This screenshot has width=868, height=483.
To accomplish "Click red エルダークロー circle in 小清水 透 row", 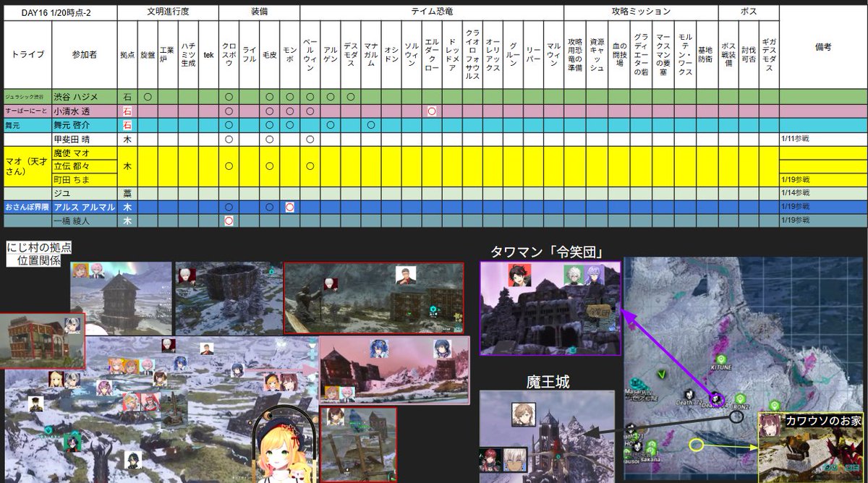I will pyautogui.click(x=432, y=111).
